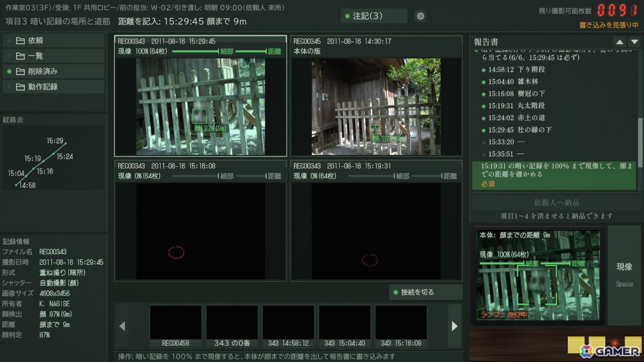Select the 343 の0番 thumbnail
This screenshot has height=362, width=644.
(x=232, y=326)
